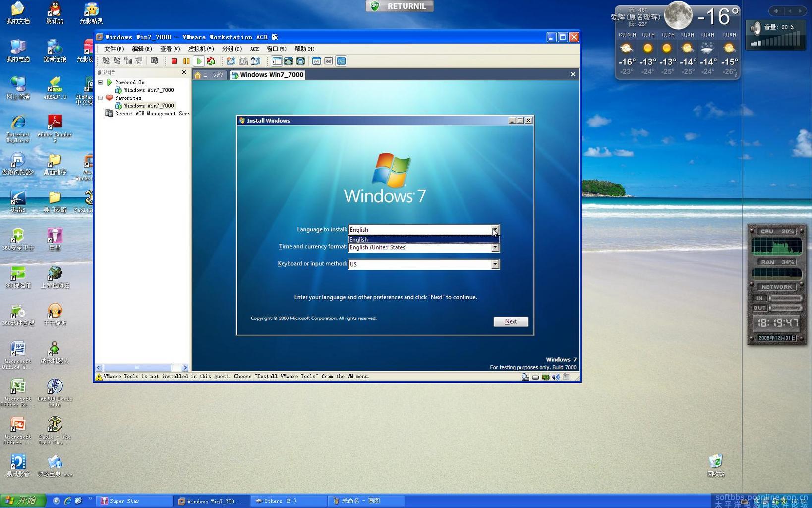Open the 帮助(H) menu
The width and height of the screenshot is (812, 508).
[304, 49]
